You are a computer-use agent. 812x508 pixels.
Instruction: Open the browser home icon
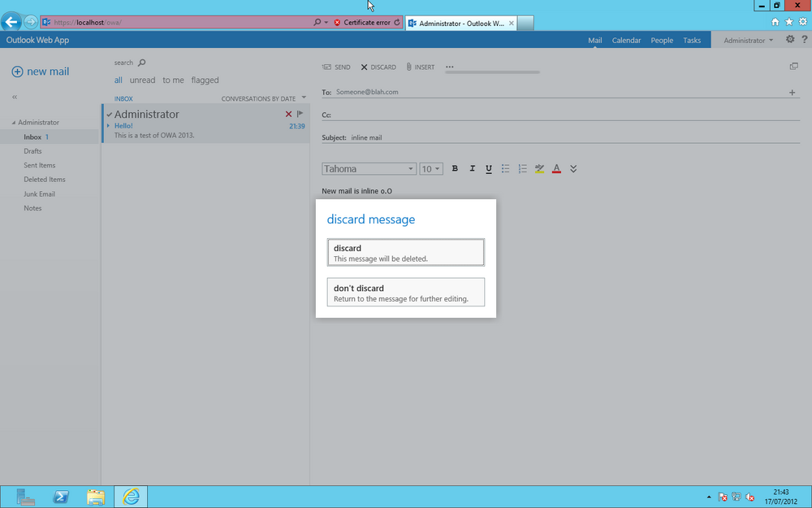point(775,22)
